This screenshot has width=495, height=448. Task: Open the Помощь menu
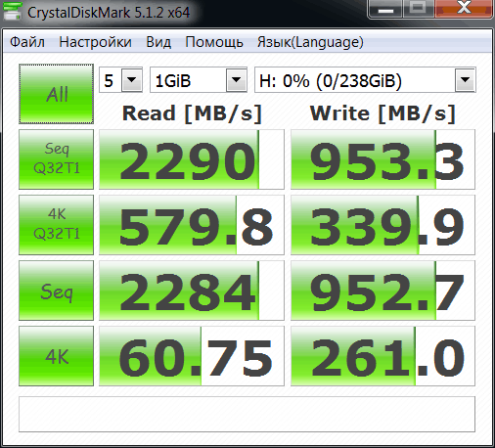[214, 42]
